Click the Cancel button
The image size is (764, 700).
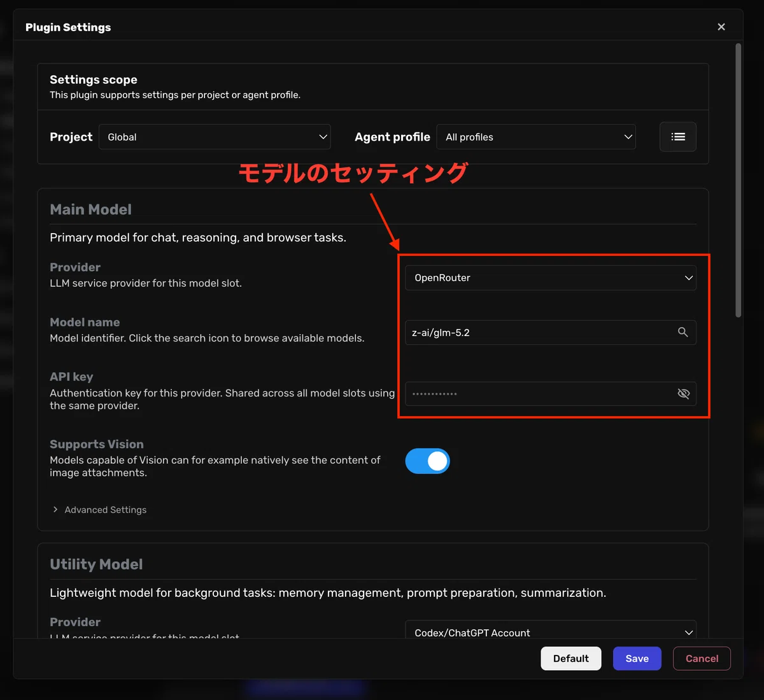[x=702, y=659]
